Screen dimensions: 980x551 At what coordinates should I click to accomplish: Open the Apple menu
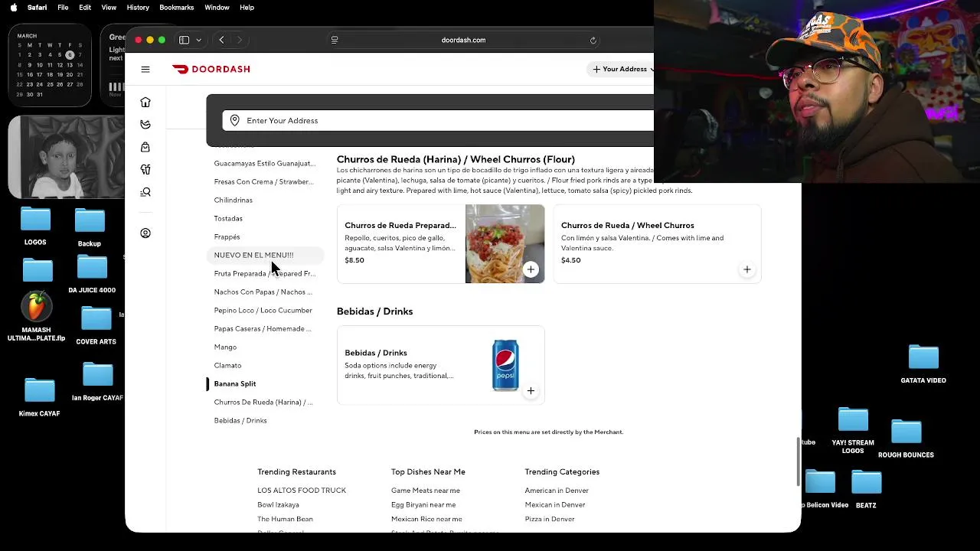pos(13,8)
